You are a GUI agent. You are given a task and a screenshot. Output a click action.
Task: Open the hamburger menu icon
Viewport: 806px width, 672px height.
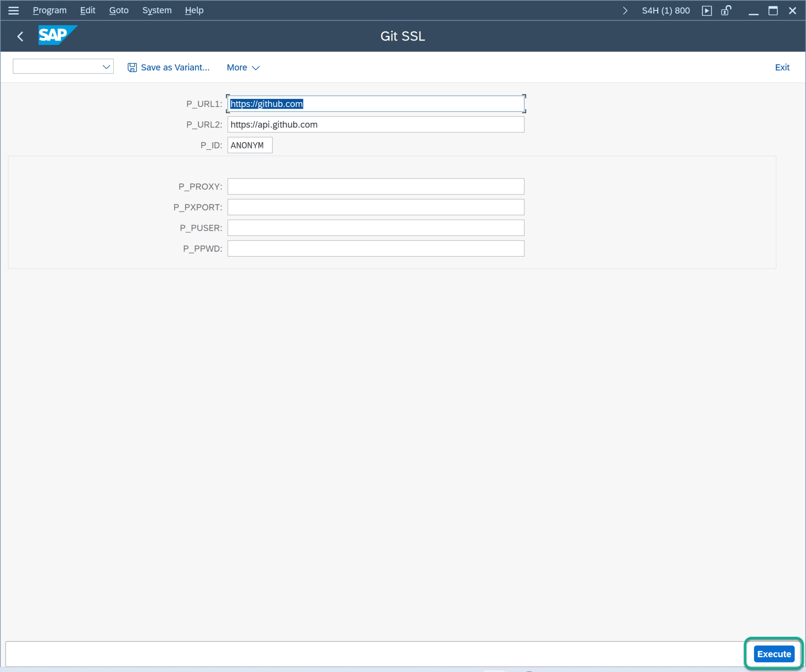[x=13, y=11]
